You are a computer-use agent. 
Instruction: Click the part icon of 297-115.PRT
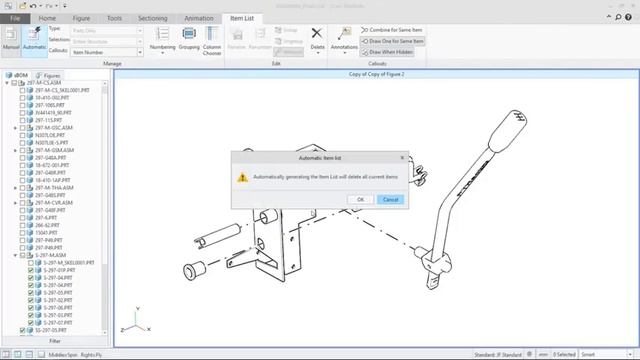tap(30, 120)
